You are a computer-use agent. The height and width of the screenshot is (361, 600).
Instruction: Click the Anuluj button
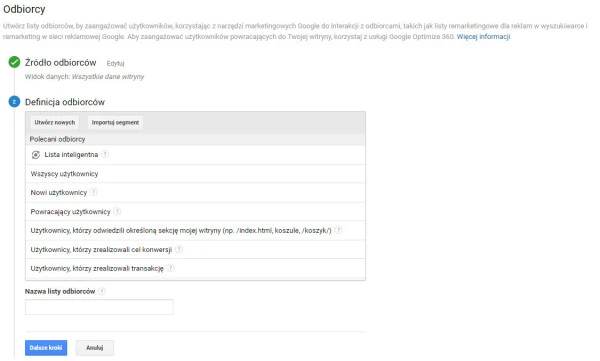95,348
